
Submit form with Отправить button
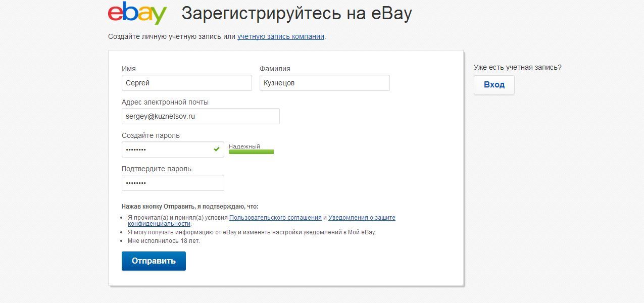(x=154, y=261)
